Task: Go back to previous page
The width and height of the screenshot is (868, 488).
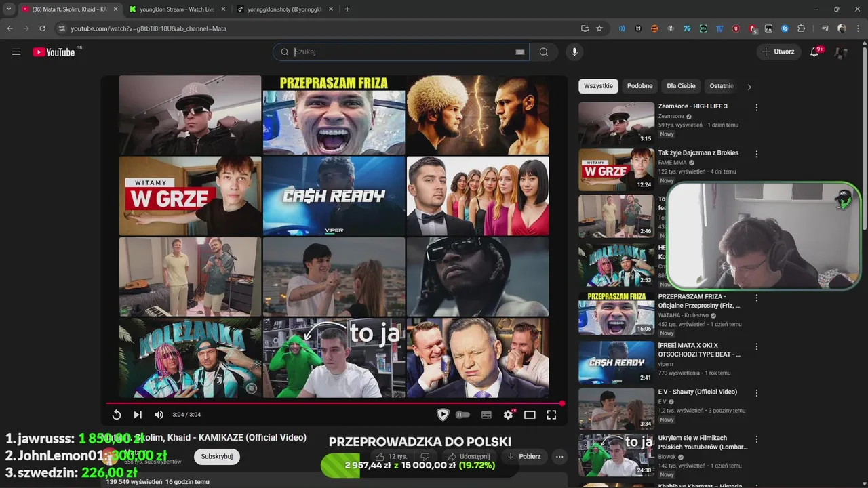Action: click(9, 28)
